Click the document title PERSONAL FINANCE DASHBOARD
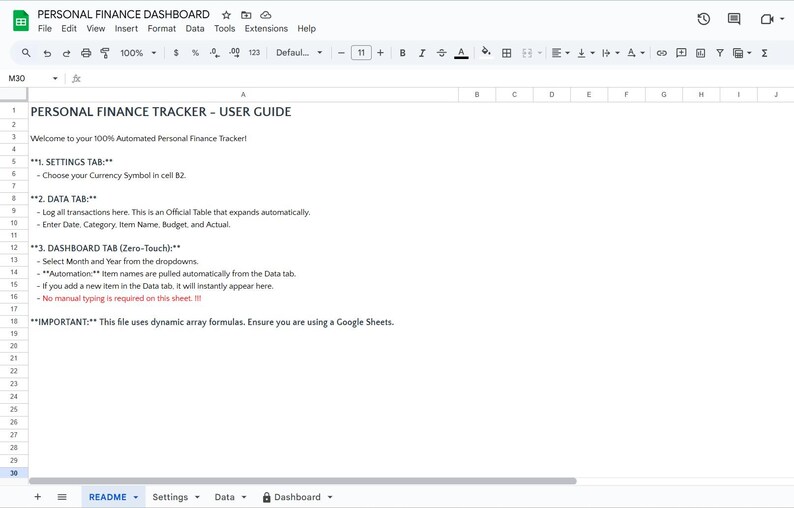Image resolution: width=794 pixels, height=508 pixels. (x=124, y=14)
